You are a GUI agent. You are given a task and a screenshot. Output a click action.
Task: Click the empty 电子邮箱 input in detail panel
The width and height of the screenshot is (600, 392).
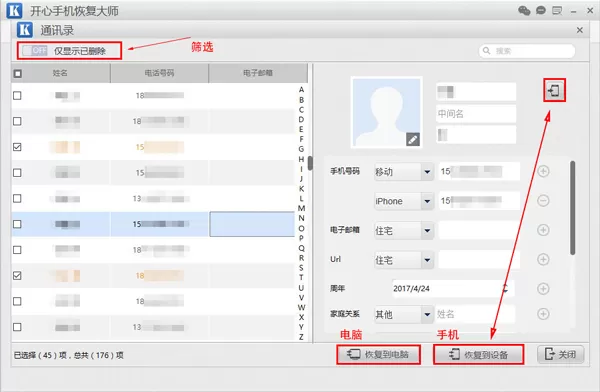(479, 230)
